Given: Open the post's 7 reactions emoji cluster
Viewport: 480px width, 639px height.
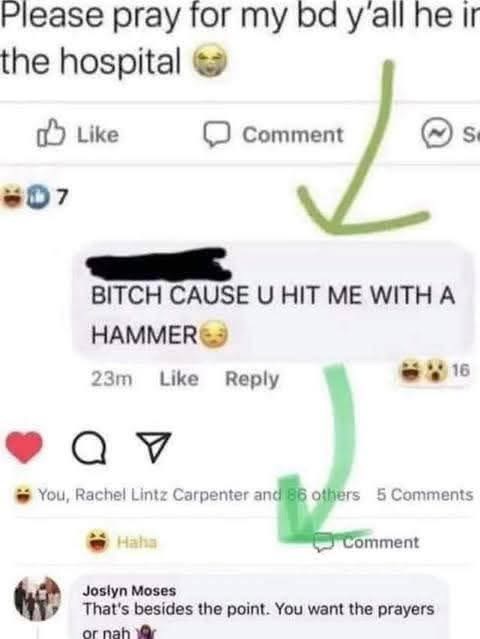Looking at the screenshot, I should (34, 197).
